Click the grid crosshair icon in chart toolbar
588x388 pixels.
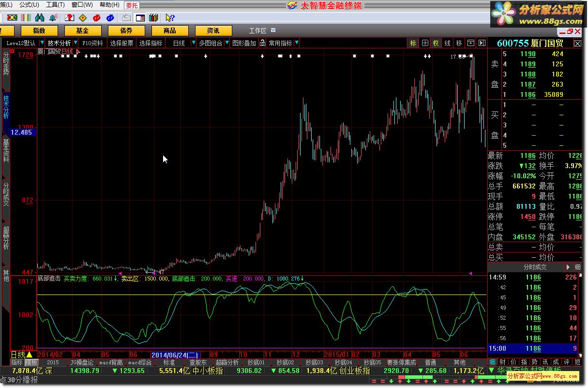[425, 43]
